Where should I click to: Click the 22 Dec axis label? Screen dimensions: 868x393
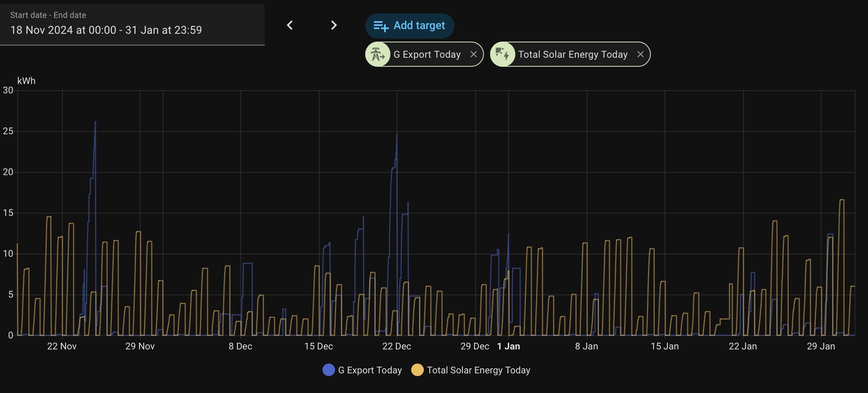click(397, 347)
